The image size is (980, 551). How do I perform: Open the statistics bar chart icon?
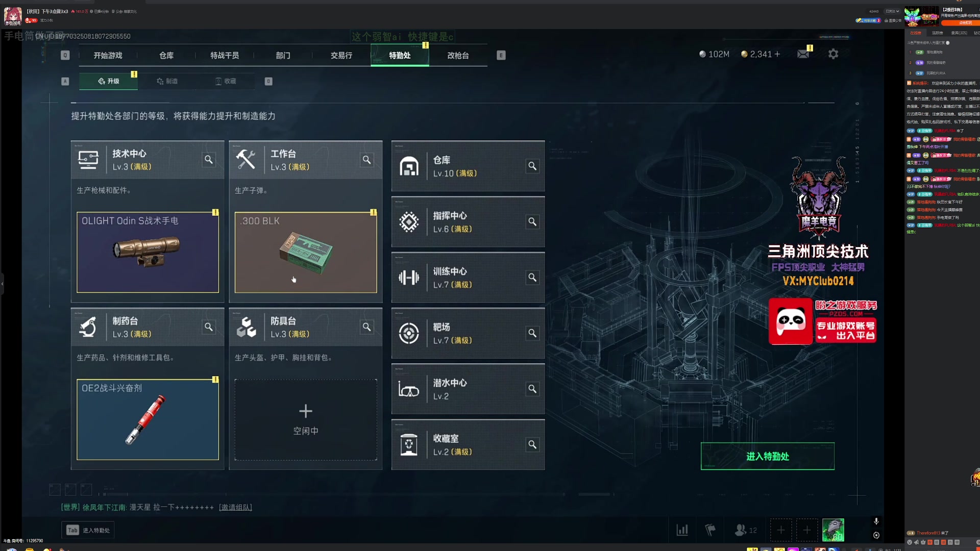(x=682, y=530)
